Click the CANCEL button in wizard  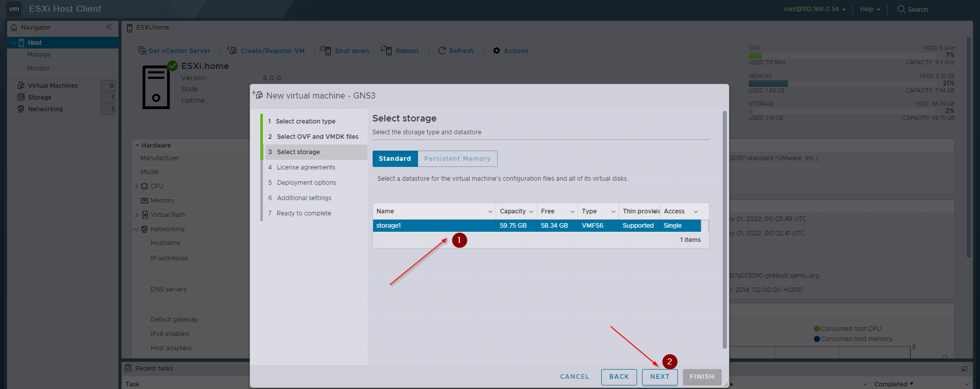click(574, 377)
